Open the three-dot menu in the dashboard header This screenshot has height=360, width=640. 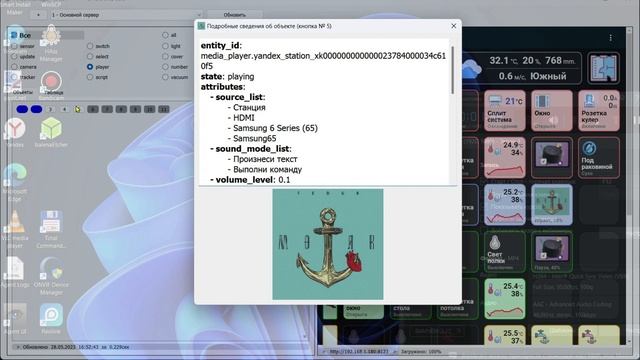(611, 38)
